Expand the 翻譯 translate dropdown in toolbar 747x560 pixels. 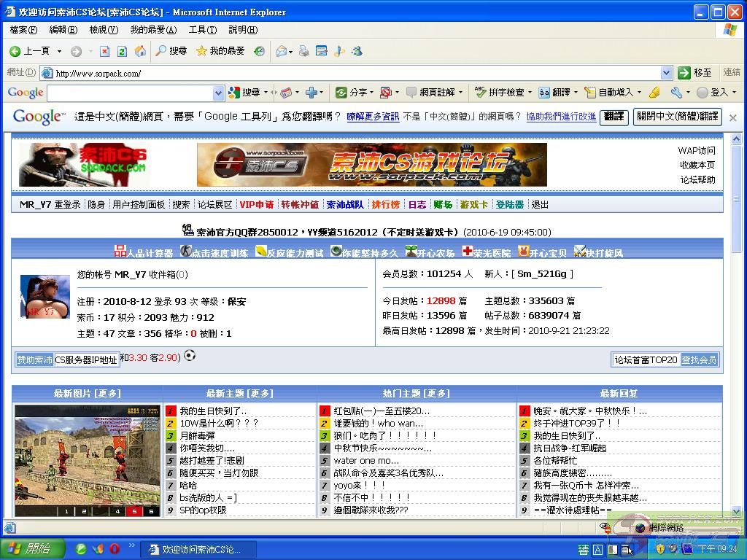576,93
